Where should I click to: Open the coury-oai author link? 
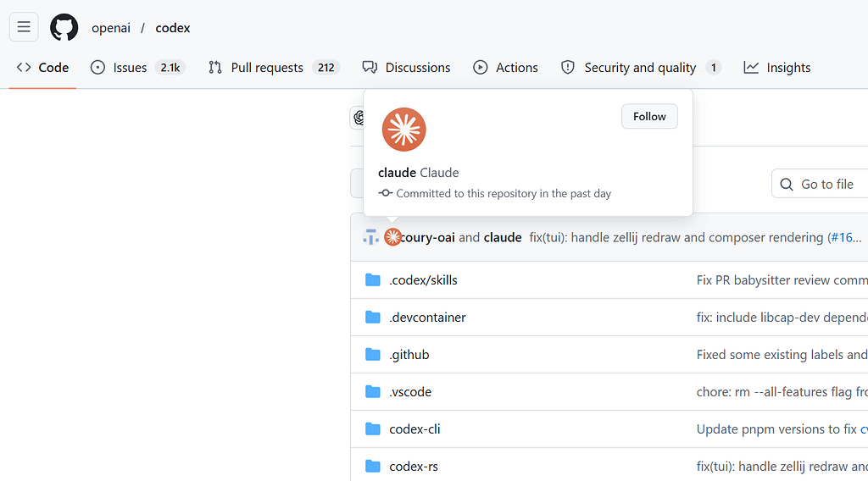[427, 237]
